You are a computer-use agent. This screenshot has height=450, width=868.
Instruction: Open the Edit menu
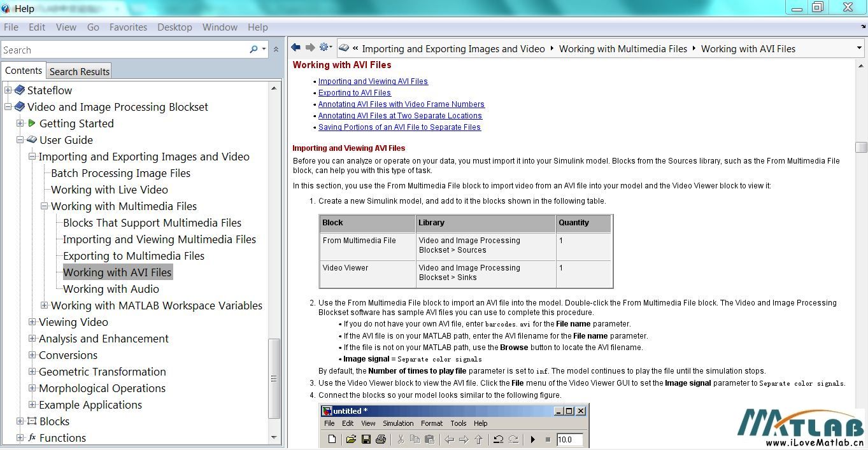pyautogui.click(x=37, y=27)
